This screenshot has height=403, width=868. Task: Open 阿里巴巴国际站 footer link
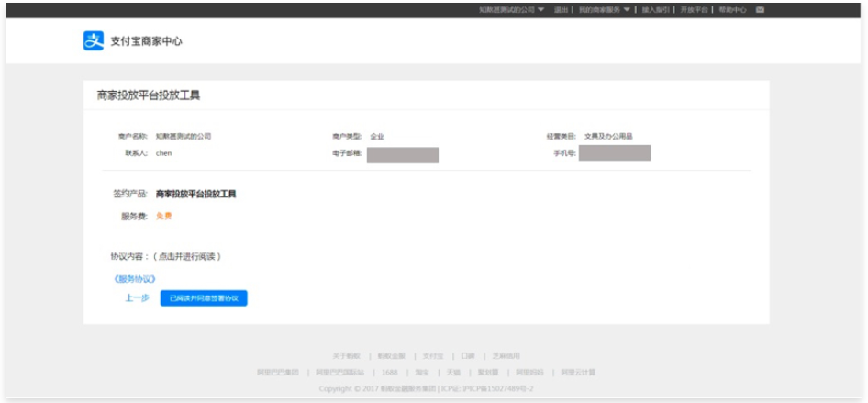(340, 373)
